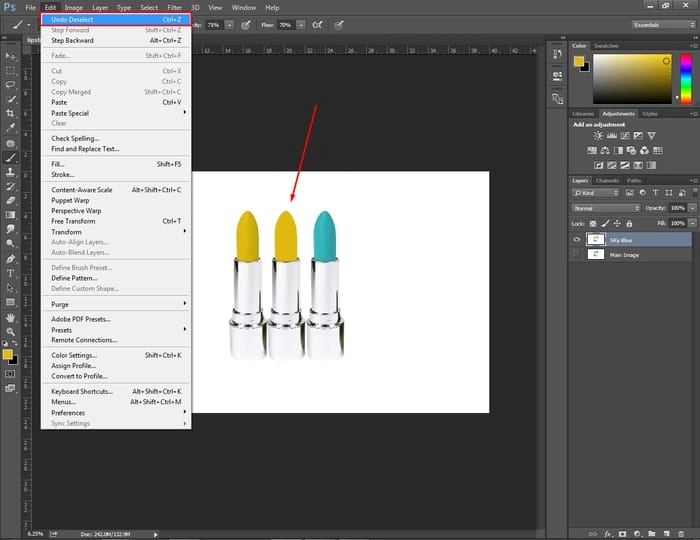Viewport: 700px width, 540px height.
Task: Select the Brush tool in toolbox
Action: (10, 157)
